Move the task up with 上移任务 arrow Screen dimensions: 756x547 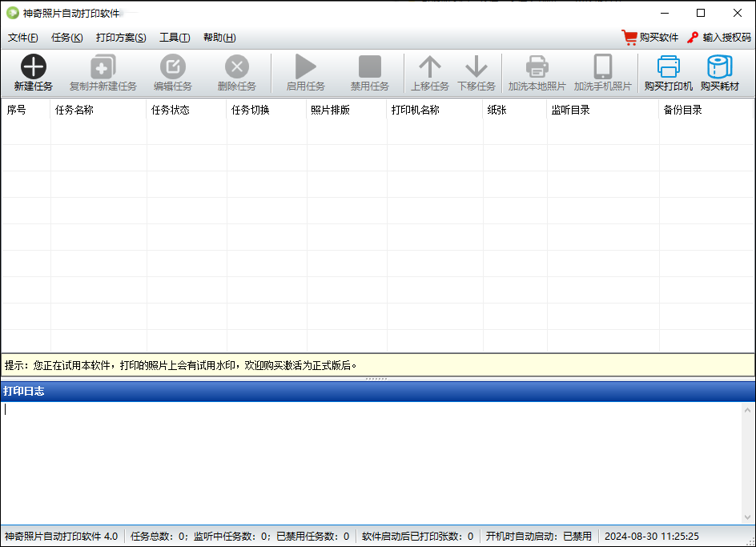click(x=429, y=66)
